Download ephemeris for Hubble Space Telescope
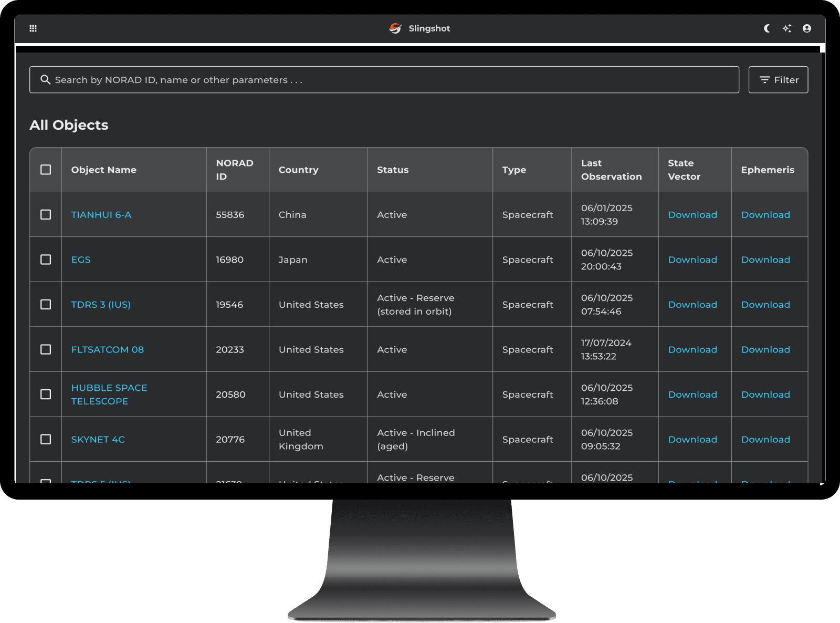The width and height of the screenshot is (840, 623). [x=765, y=394]
